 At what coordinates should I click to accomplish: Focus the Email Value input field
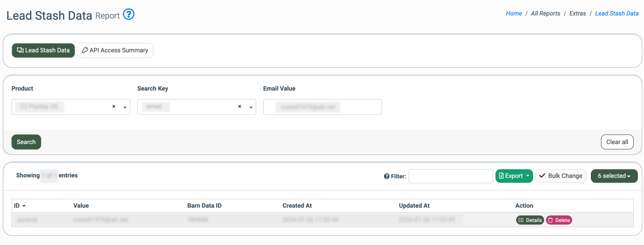[x=322, y=107]
